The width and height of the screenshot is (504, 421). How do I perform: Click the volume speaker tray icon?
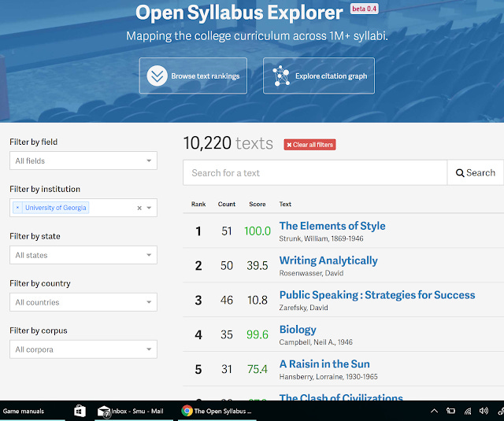(484, 411)
